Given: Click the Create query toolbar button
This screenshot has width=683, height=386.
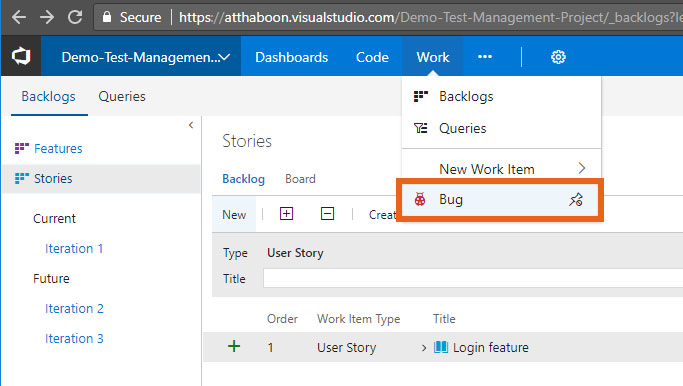Looking at the screenshot, I should (x=382, y=214).
